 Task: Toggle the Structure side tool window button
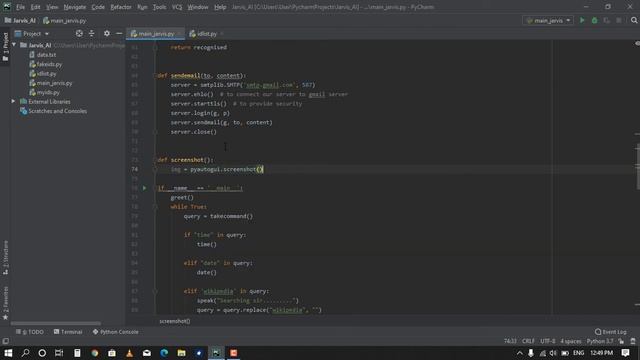pyautogui.click(x=5, y=257)
